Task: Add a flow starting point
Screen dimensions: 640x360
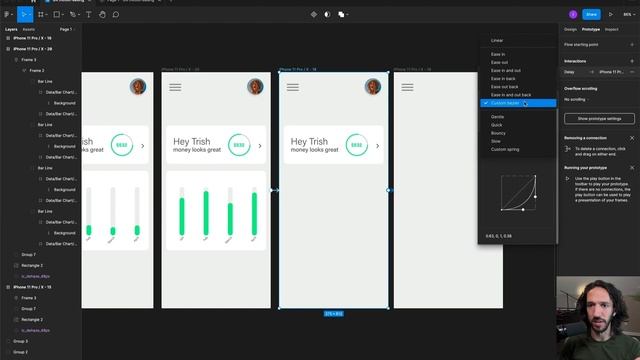Action: pyautogui.click(x=632, y=44)
